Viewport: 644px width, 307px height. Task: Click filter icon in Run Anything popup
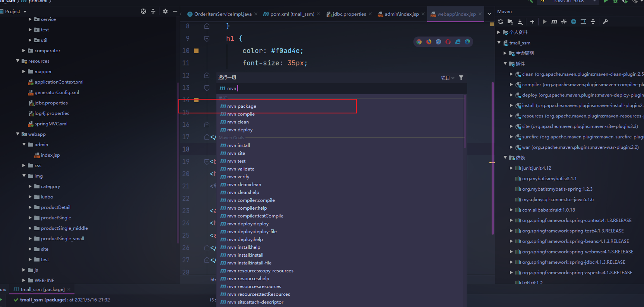tap(461, 77)
